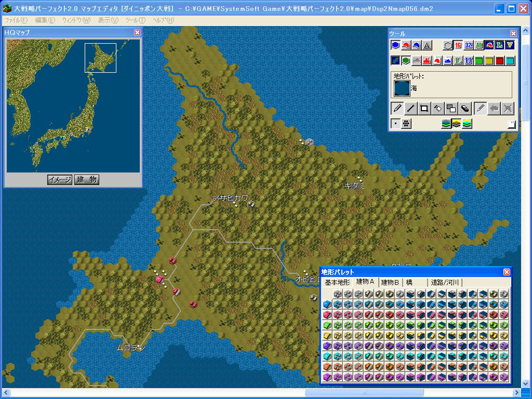Toggle the cyan-middle layer stack icon
The height and width of the screenshot is (399, 532).
pos(467,124)
